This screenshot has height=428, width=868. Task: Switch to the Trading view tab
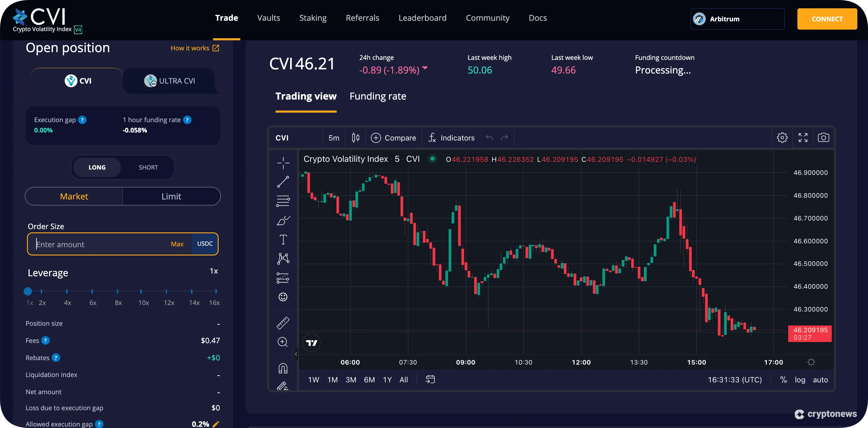click(x=306, y=96)
